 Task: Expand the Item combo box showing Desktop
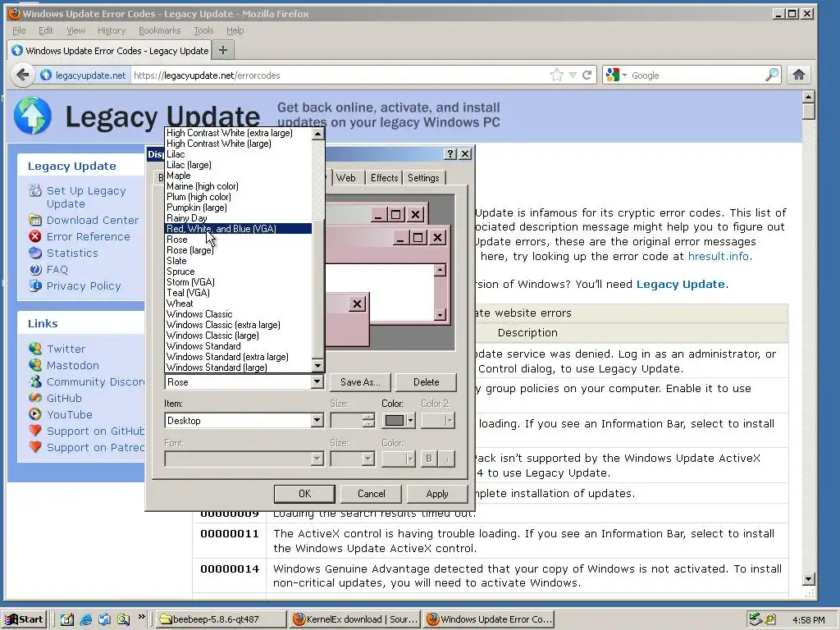(x=317, y=421)
